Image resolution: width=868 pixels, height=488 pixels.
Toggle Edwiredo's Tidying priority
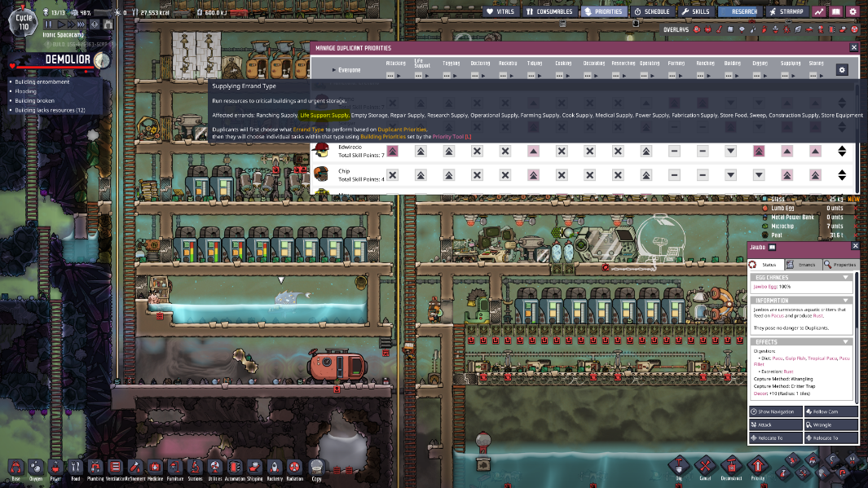click(x=533, y=151)
